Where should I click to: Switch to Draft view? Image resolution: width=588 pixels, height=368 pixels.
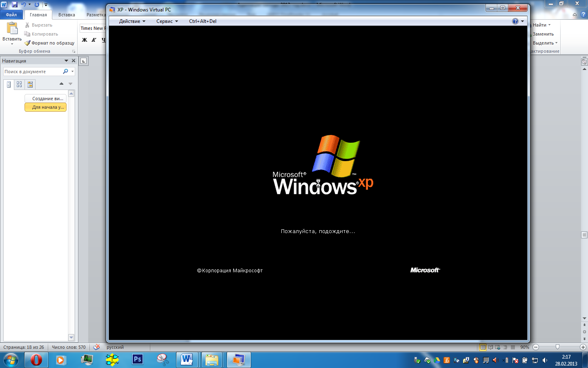tap(513, 347)
